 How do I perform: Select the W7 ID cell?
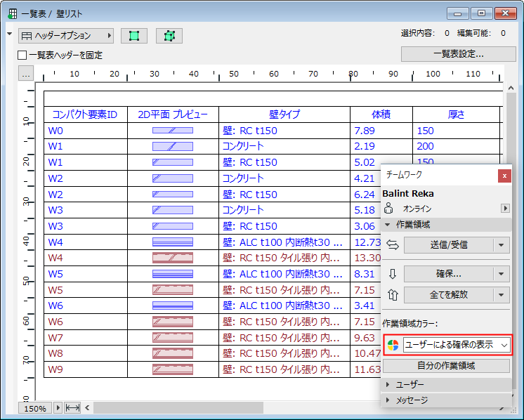[x=86, y=337]
